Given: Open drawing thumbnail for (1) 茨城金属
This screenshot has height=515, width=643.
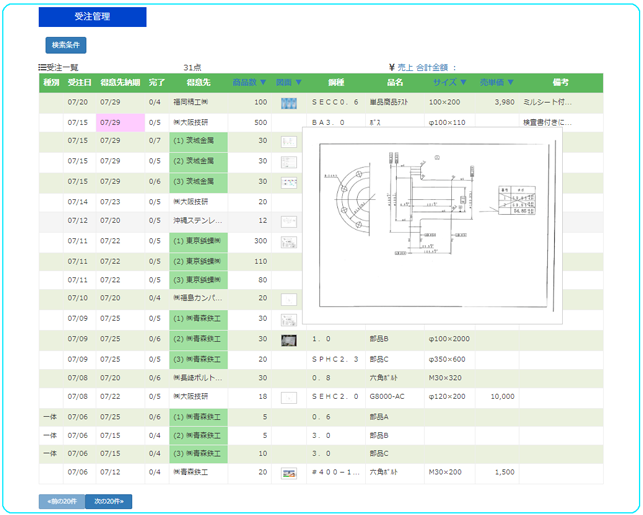Looking at the screenshot, I should pos(289,142).
